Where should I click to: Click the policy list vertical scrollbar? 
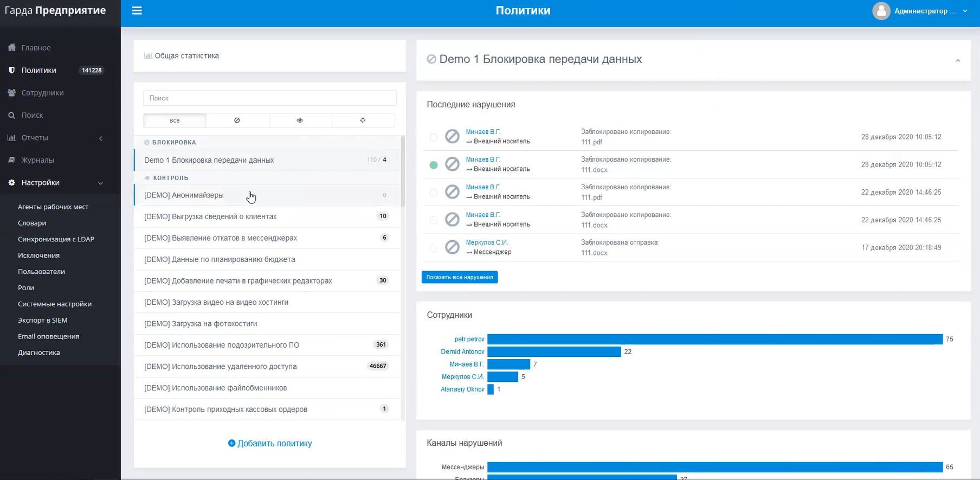[403, 171]
